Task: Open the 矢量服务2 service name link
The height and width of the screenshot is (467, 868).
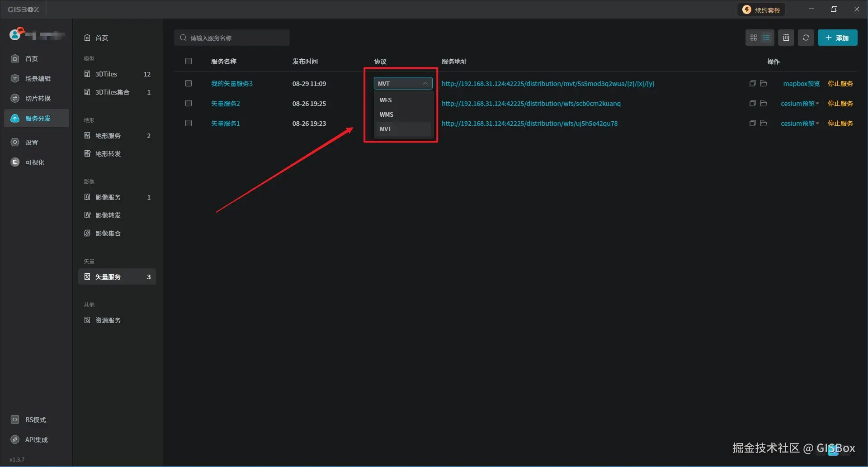Action: [226, 104]
